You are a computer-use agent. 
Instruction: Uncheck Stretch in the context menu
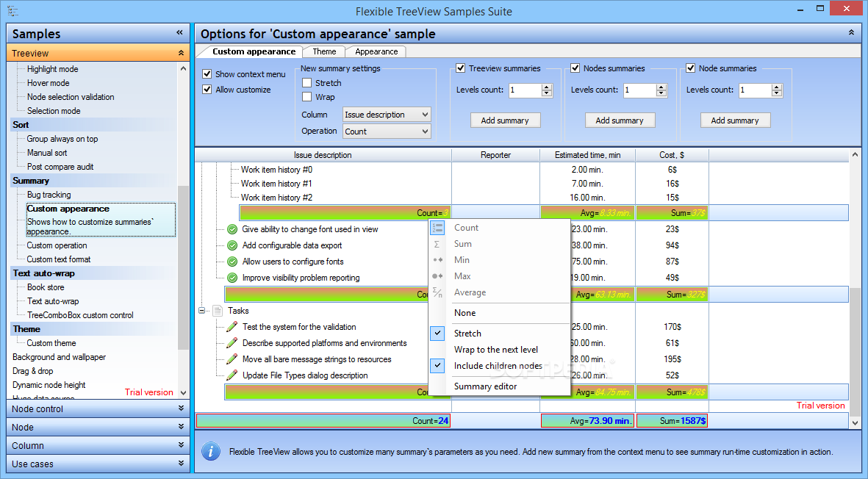[437, 333]
